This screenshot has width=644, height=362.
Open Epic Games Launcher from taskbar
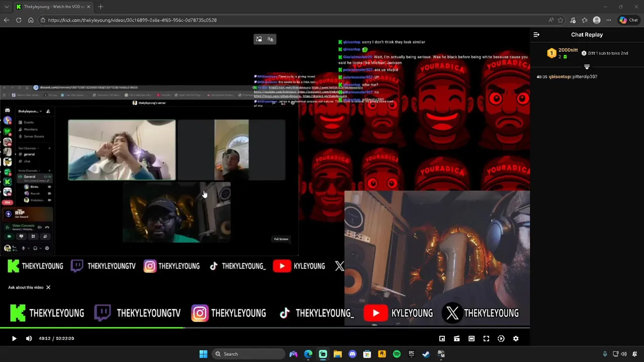coord(411,354)
